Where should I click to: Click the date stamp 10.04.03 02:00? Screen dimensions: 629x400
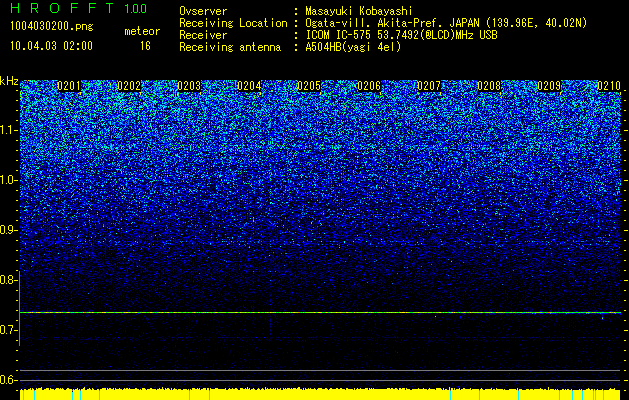coord(51,46)
